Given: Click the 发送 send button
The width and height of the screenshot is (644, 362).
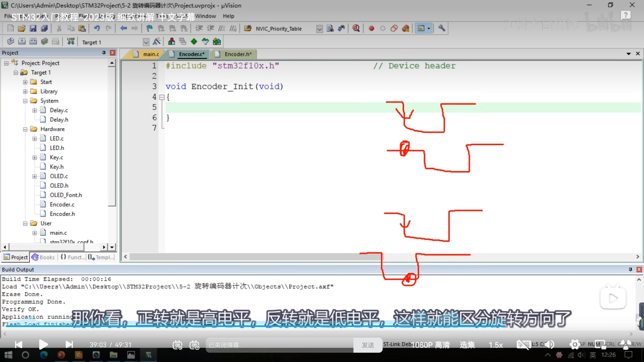Looking at the screenshot, I should (368, 345).
